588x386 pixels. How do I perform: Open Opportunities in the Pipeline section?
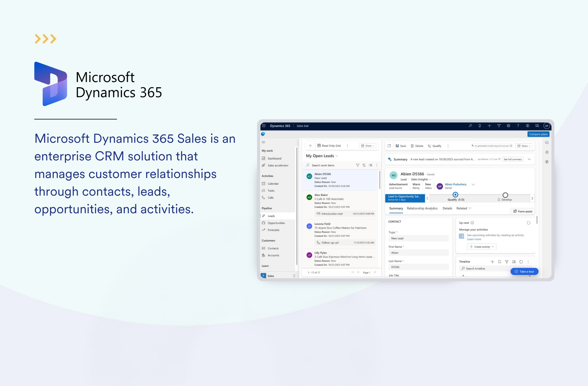tap(276, 223)
